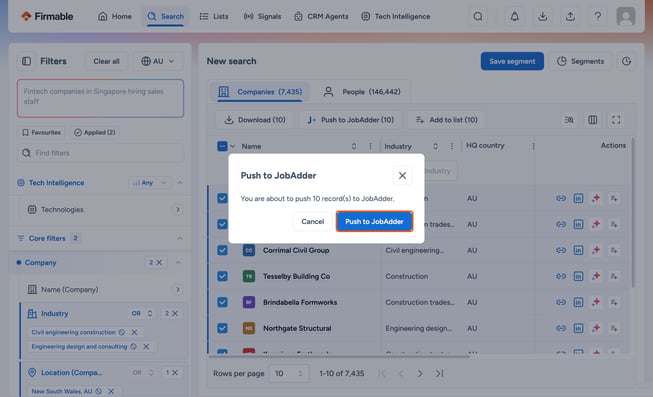653x397 pixels.
Task: Remove Civil engineering construction chip
Action: [x=135, y=332]
